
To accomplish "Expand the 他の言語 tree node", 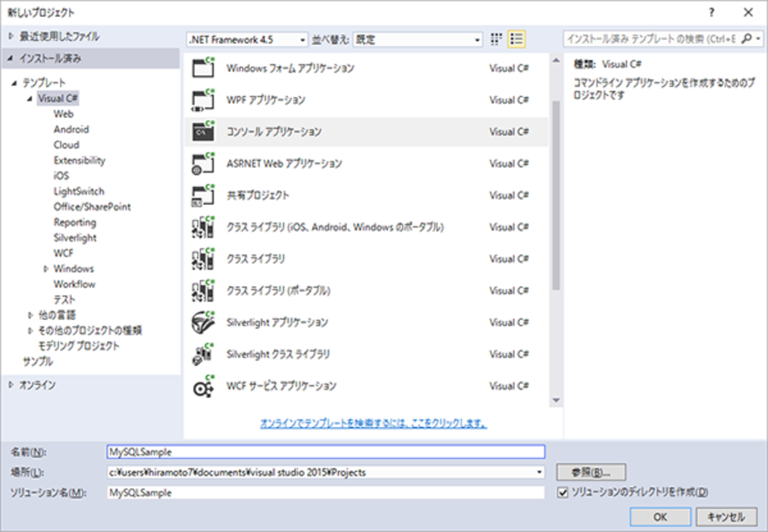I will (x=31, y=315).
